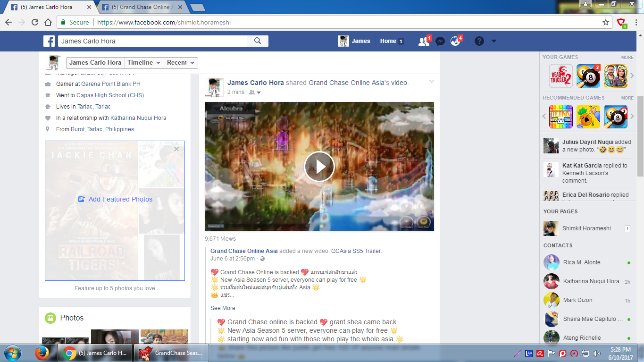Click Add Featured Photos icon
The height and width of the screenshot is (362, 644).
[81, 199]
